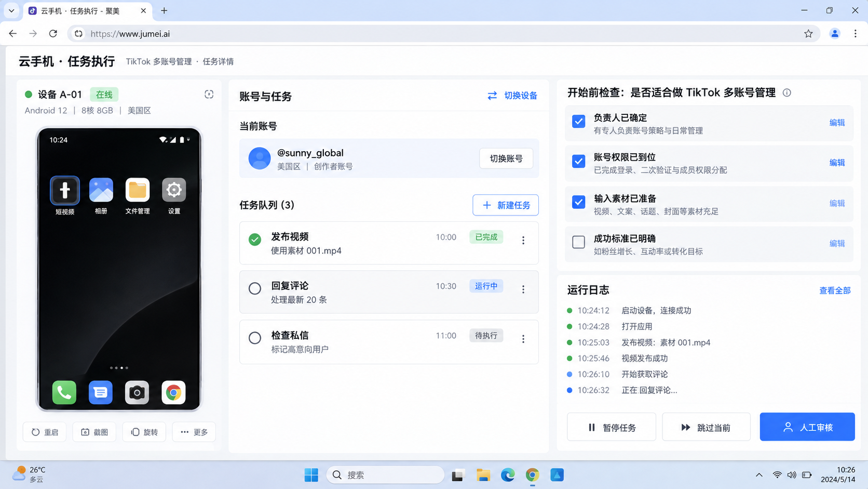Open a new browser tab
The height and width of the screenshot is (489, 868).
click(164, 10)
